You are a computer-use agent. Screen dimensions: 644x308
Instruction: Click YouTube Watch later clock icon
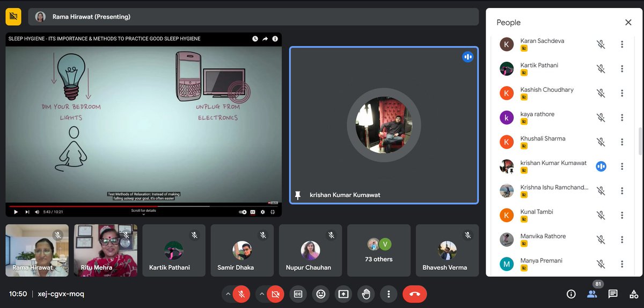click(x=255, y=39)
